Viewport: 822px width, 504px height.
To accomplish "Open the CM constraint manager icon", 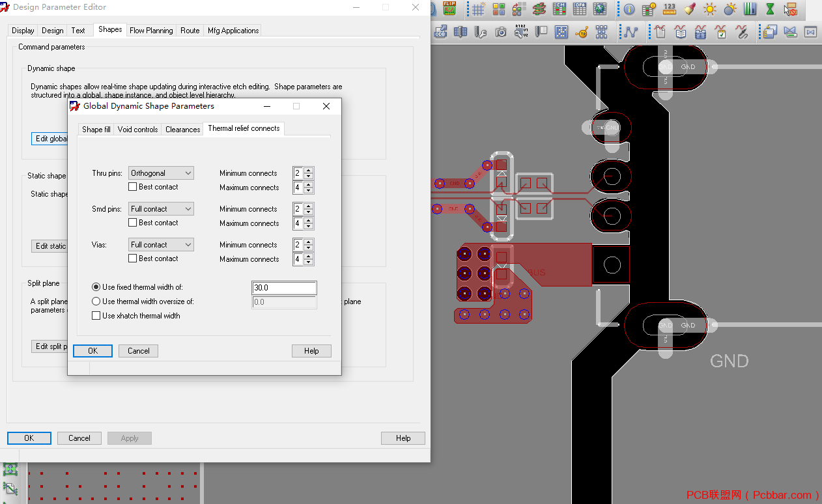I will tap(560, 9).
